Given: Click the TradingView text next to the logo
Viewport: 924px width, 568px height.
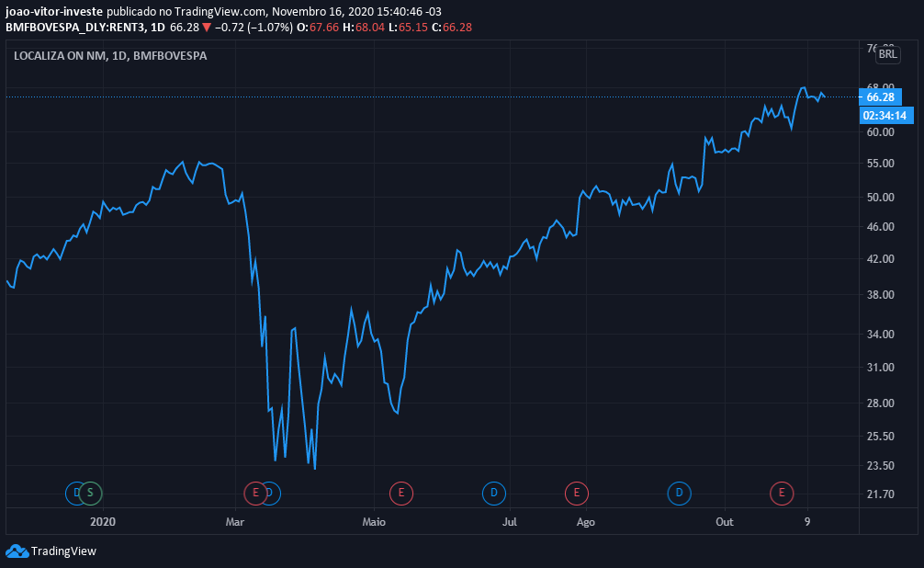Looking at the screenshot, I should (63, 551).
